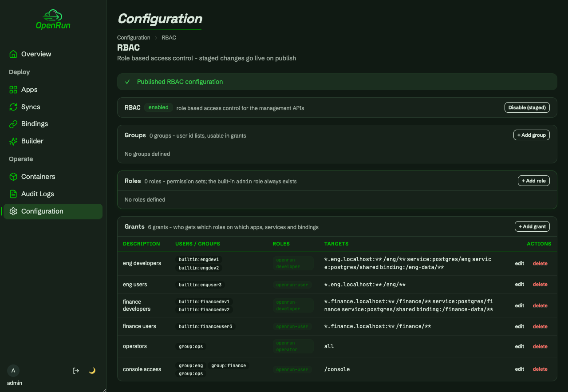Click the ROLES column header

coord(281,244)
